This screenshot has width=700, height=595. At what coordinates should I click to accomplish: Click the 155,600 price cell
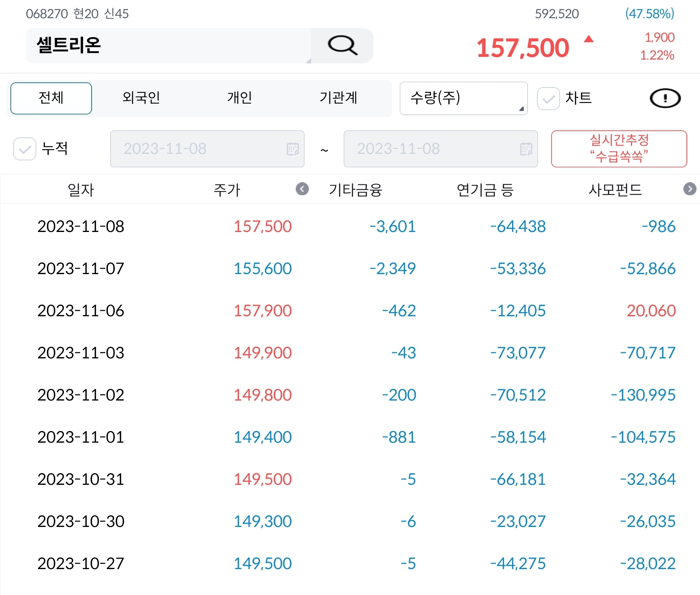[263, 269]
